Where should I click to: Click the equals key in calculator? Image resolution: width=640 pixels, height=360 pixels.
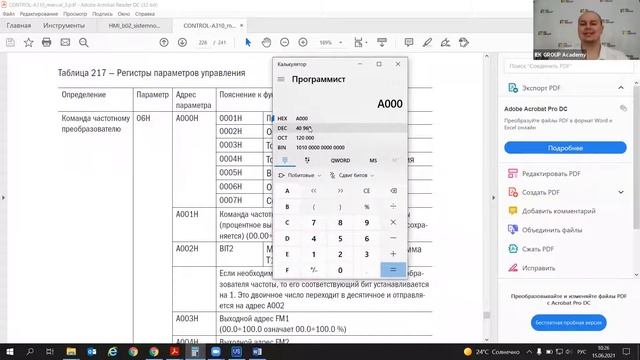pos(393,270)
